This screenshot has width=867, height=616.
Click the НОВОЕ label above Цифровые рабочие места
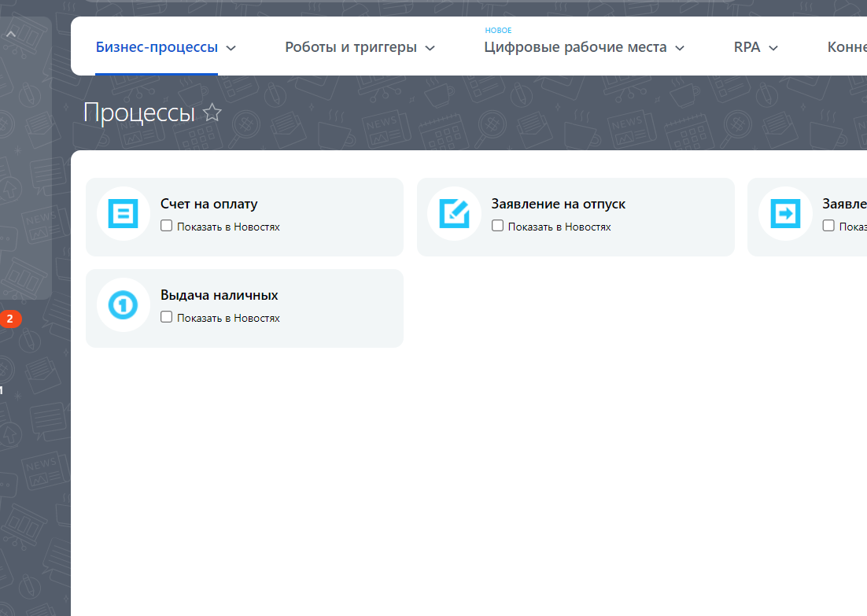point(498,31)
